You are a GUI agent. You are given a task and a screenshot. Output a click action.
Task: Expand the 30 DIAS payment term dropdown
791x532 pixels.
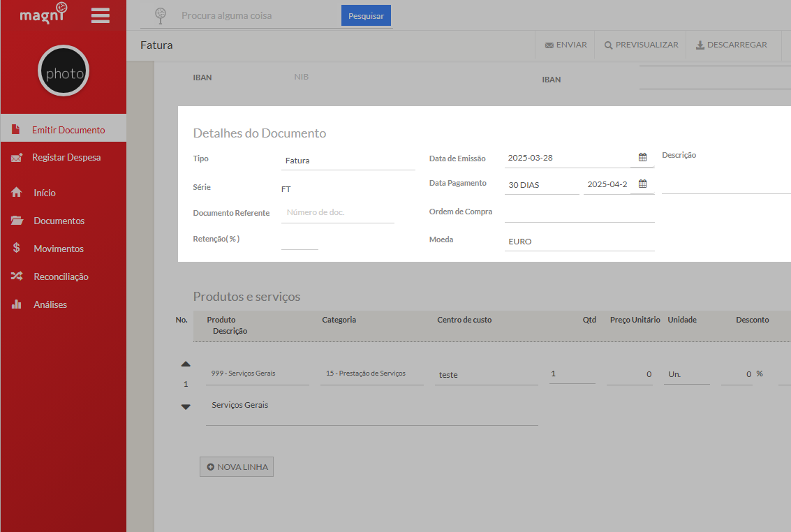point(542,185)
